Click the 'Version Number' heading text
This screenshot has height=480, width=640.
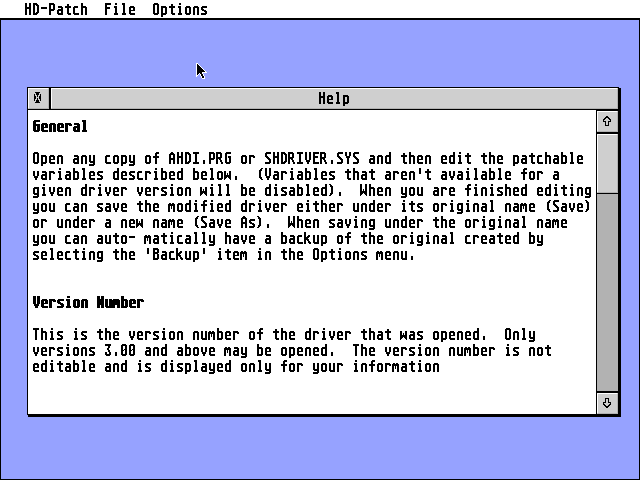(x=88, y=303)
